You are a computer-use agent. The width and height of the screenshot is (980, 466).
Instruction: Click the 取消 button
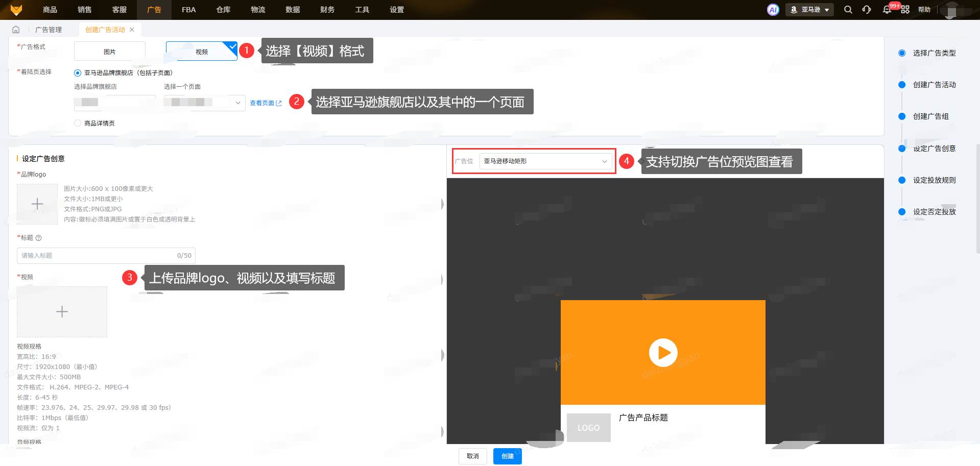[x=473, y=456]
